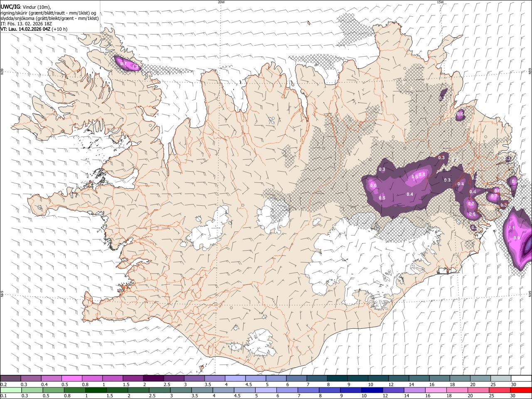Pick the darkest green swatch between 1 and 1.5
Viewport: 532px width, 399px height.
[96, 390]
